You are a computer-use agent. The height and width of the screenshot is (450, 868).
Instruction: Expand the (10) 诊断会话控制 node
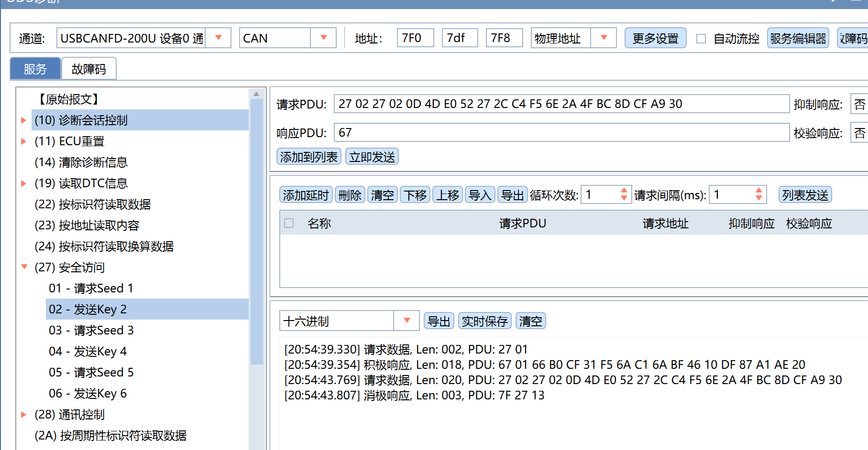[23, 120]
